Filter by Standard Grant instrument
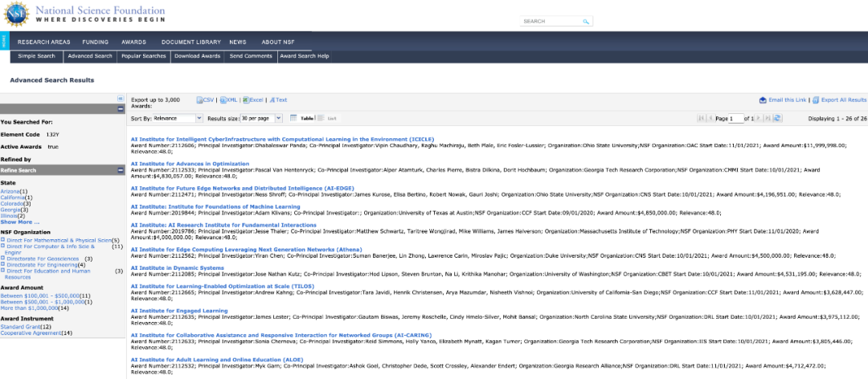 [x=20, y=327]
